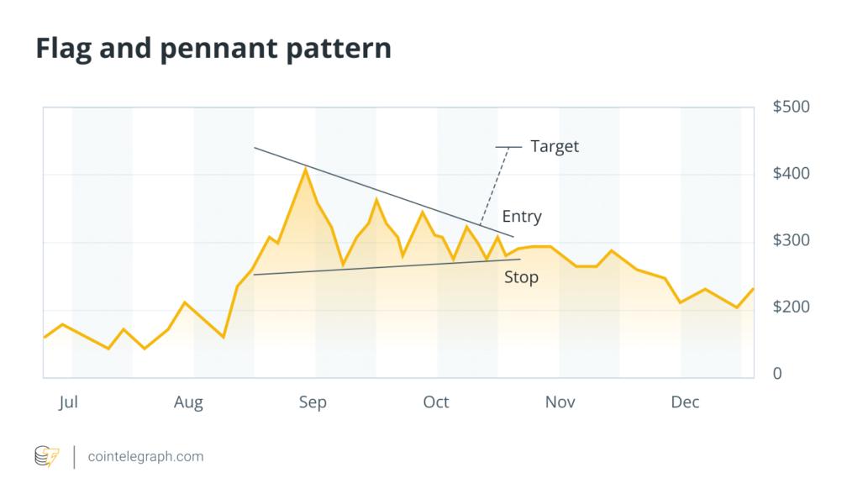This screenshot has width=847, height=504.
Task: Click the $500 price axis label
Action: pyautogui.click(x=791, y=108)
